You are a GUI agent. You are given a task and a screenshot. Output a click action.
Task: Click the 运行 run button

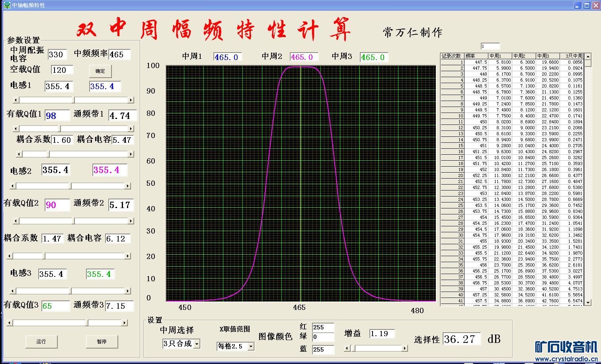tap(41, 341)
